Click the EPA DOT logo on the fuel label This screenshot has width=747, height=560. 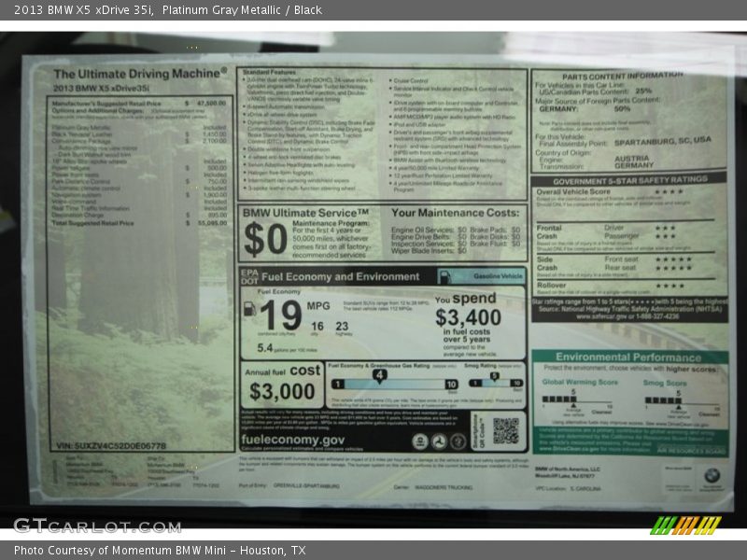[x=249, y=276]
